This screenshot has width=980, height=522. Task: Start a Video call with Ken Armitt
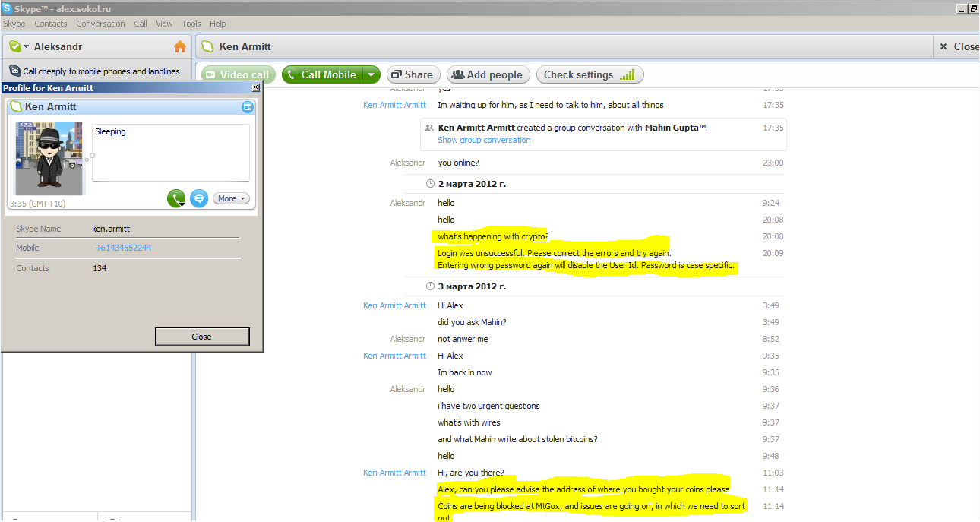239,74
